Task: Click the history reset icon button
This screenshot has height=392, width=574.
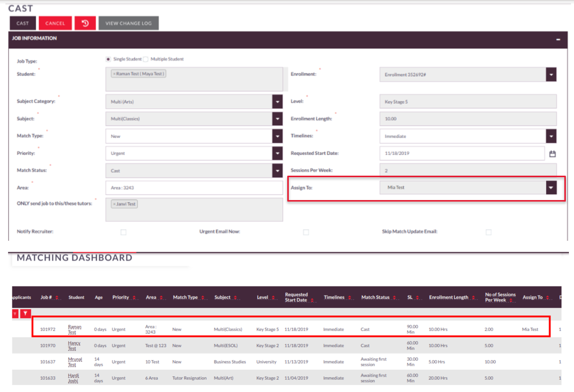Action: tap(85, 23)
